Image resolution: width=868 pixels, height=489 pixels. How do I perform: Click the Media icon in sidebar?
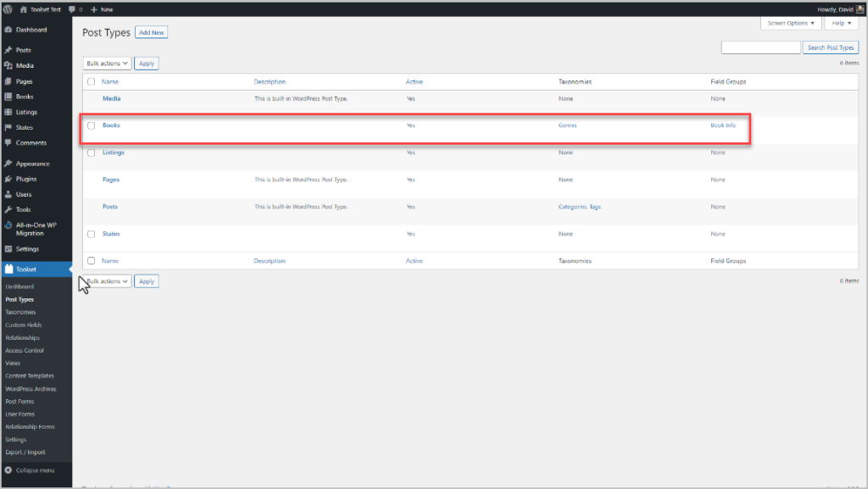[x=8, y=65]
